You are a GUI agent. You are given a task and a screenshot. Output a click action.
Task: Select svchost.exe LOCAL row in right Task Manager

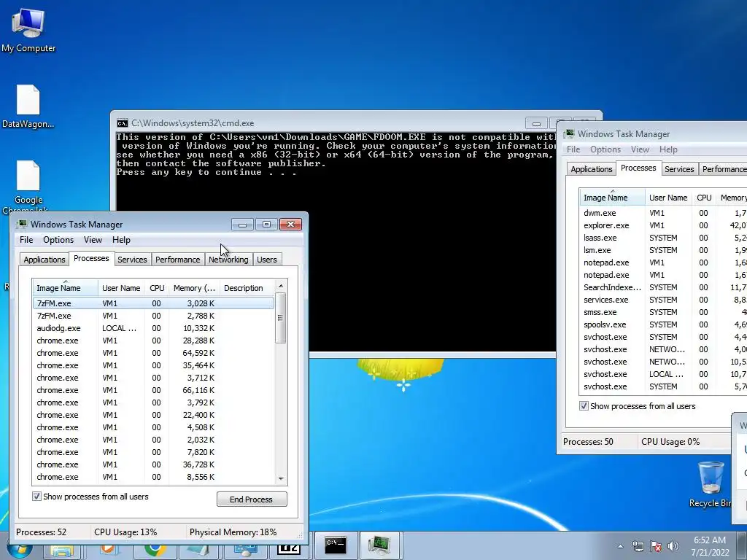coord(663,373)
